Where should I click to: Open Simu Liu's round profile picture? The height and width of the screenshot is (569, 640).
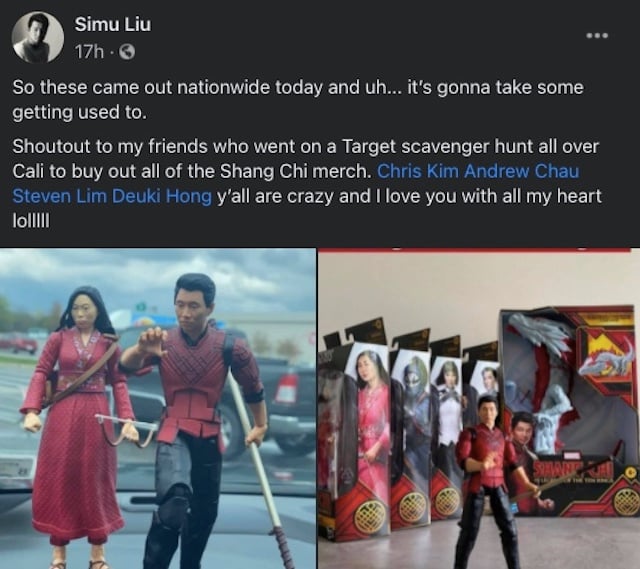click(x=38, y=37)
